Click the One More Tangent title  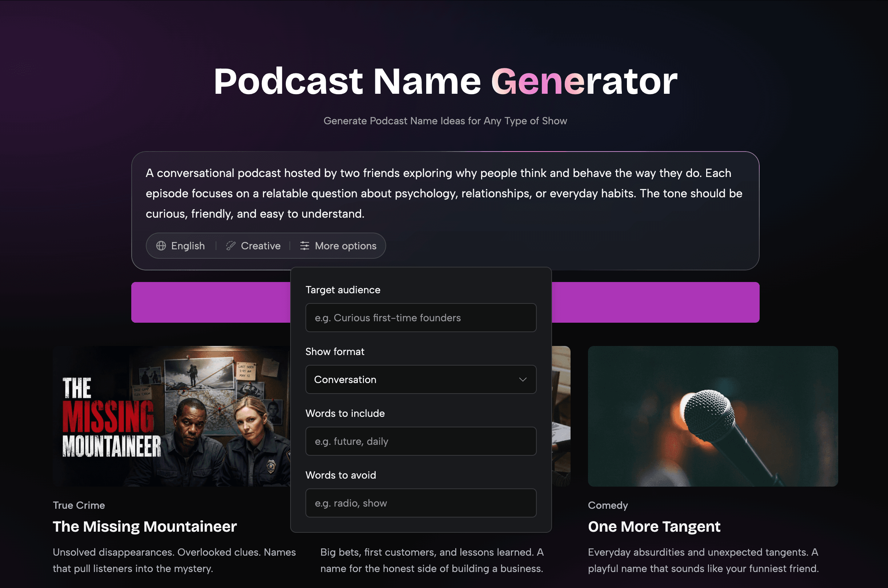(x=654, y=527)
